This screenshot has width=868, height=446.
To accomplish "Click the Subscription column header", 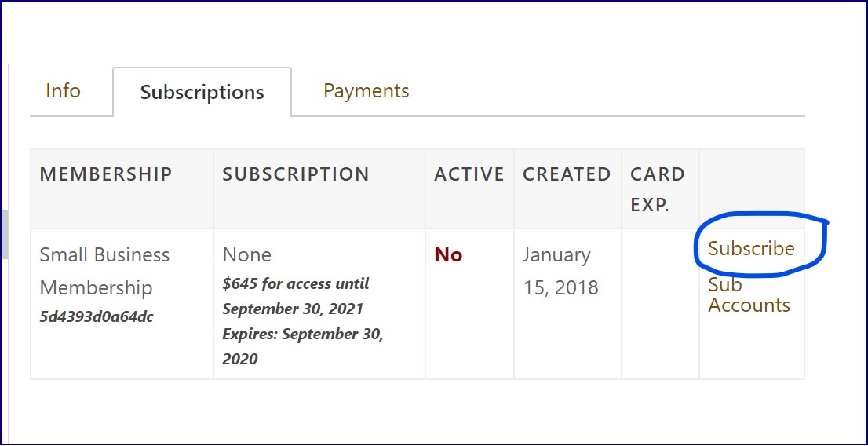I will [296, 174].
